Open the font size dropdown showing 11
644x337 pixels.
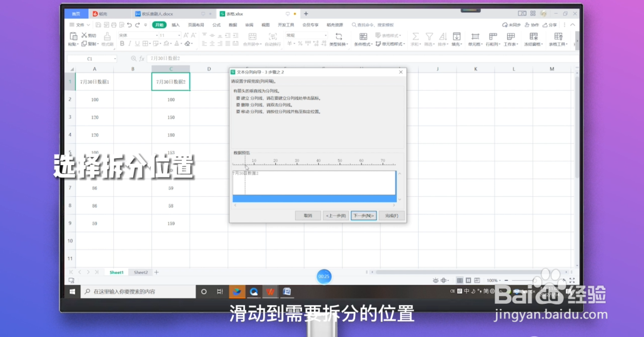coord(179,35)
